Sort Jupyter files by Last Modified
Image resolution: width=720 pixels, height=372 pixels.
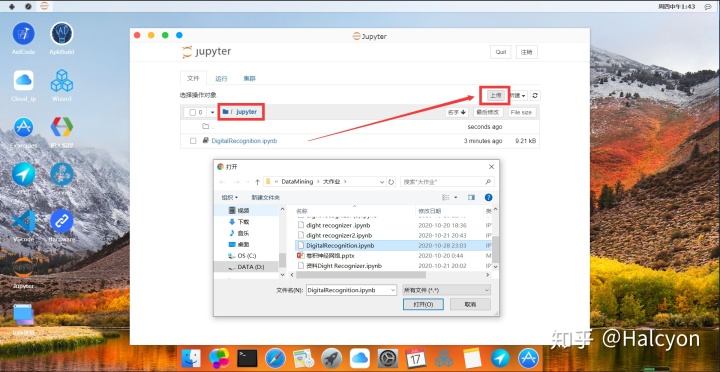488,113
